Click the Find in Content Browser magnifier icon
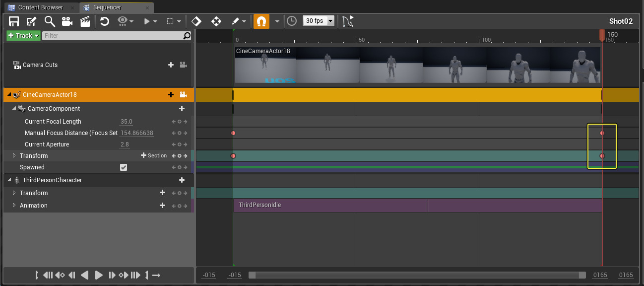The height and width of the screenshot is (286, 644). coord(50,21)
